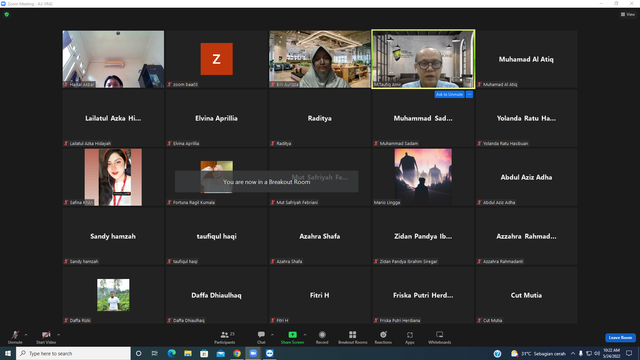Viewport: 640px width, 360px height.
Task: Open File Explorer from taskbar
Action: 188,353
